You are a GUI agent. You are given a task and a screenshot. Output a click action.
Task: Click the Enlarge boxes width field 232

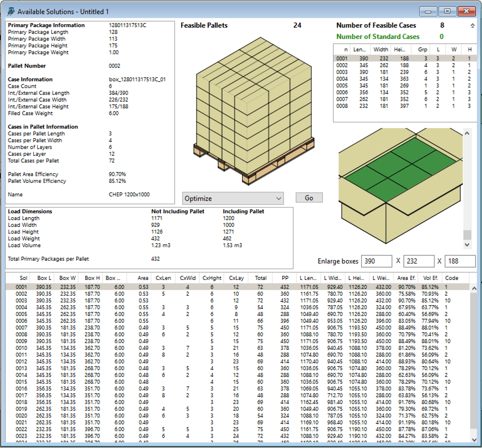419,261
